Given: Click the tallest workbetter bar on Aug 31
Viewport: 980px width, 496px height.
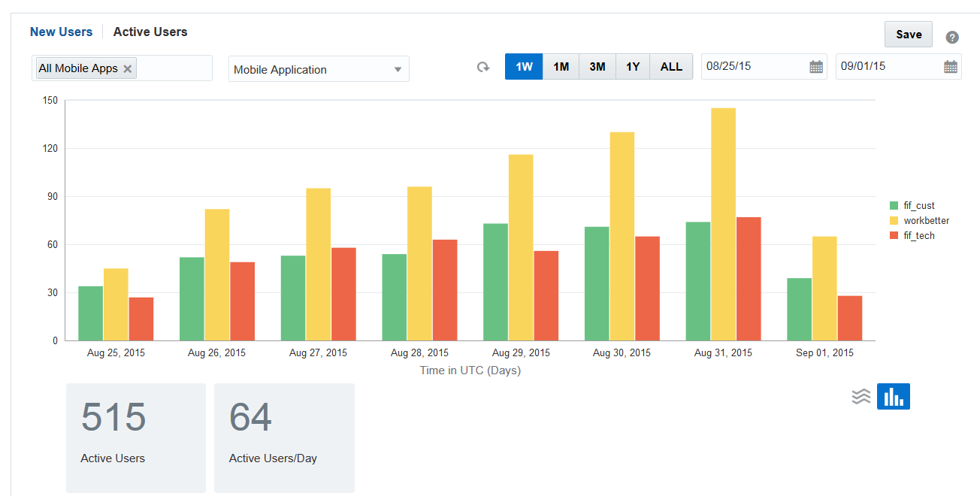Looking at the screenshot, I should 723,224.
